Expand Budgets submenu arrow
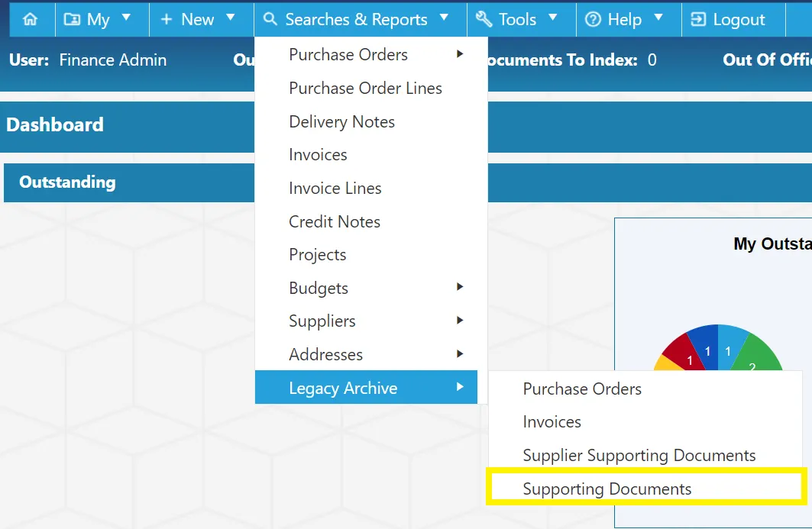This screenshot has width=812, height=529. pos(459,287)
